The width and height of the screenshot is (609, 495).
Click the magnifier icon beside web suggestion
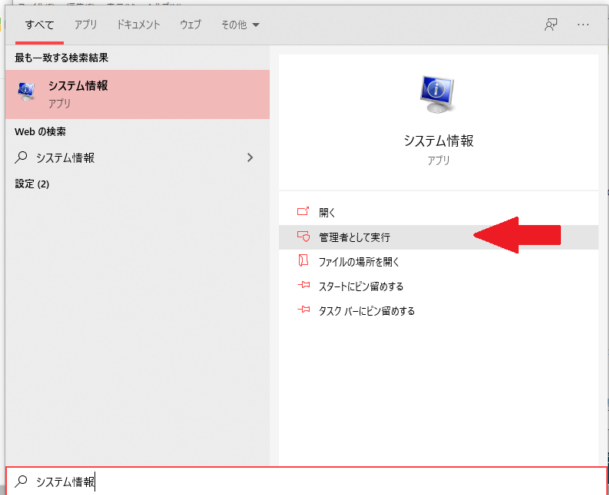pos(21,157)
